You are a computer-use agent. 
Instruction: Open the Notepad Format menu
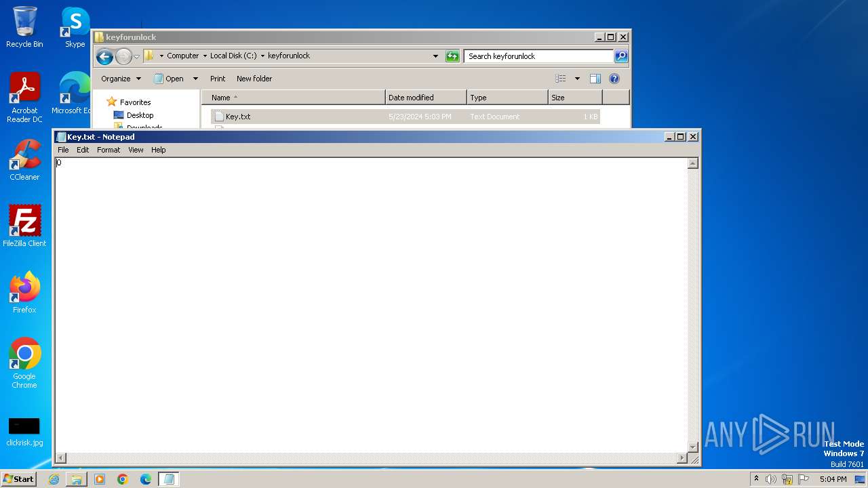pyautogui.click(x=108, y=150)
